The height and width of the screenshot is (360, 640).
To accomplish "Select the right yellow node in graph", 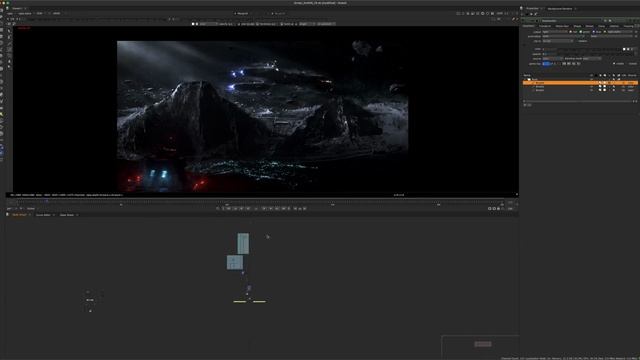I will [259, 302].
